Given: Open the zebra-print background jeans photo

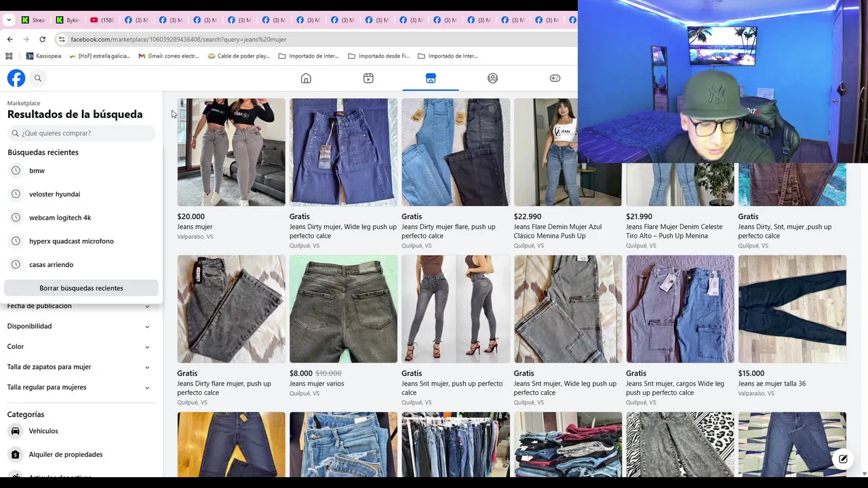Looking at the screenshot, I should (680, 444).
